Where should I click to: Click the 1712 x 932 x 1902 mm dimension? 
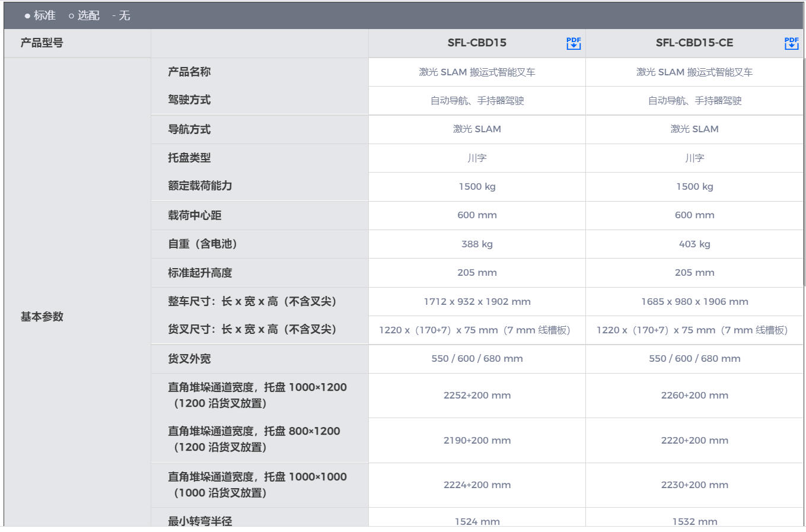click(x=477, y=301)
